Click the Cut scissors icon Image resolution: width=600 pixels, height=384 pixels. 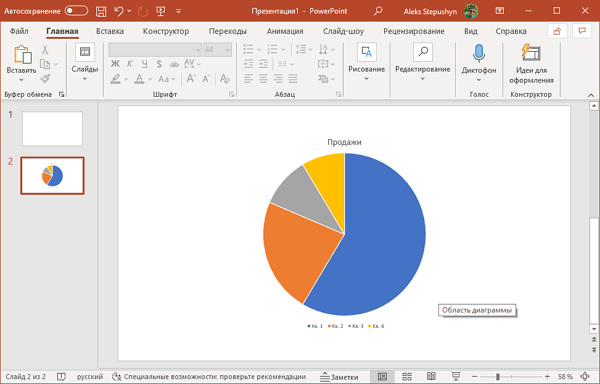pos(45,49)
